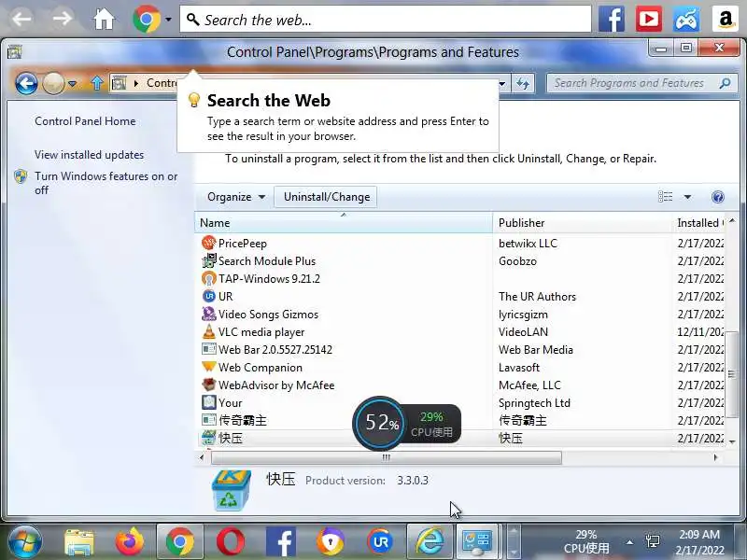Click the Web Companion icon in list
The image size is (747, 560).
click(208, 367)
